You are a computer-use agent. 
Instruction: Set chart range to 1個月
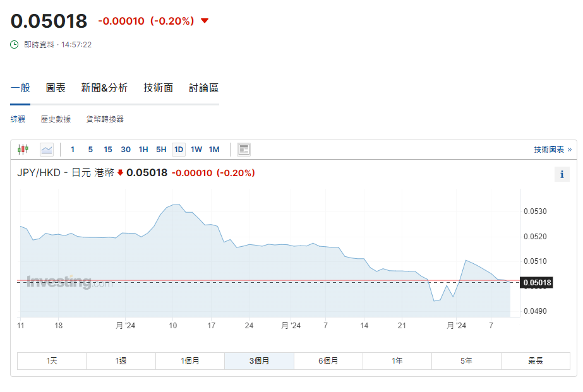[190, 361]
